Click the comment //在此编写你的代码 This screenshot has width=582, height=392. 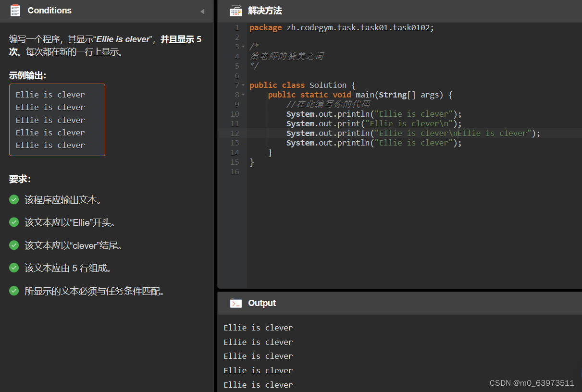tap(328, 104)
